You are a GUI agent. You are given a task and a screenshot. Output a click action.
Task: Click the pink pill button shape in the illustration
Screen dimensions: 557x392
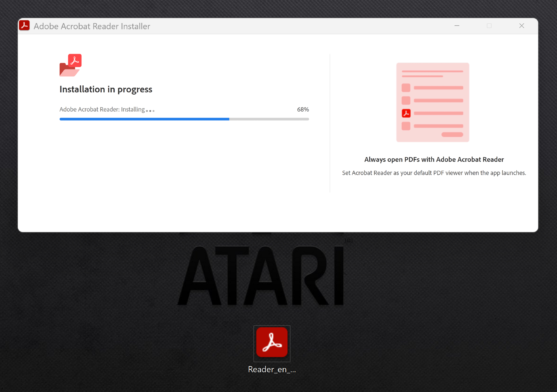pos(452,135)
